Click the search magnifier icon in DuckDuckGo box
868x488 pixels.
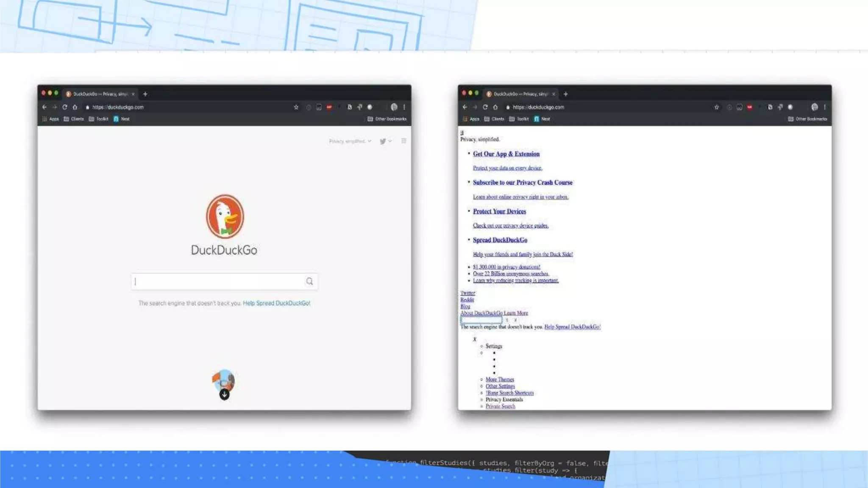[309, 281]
